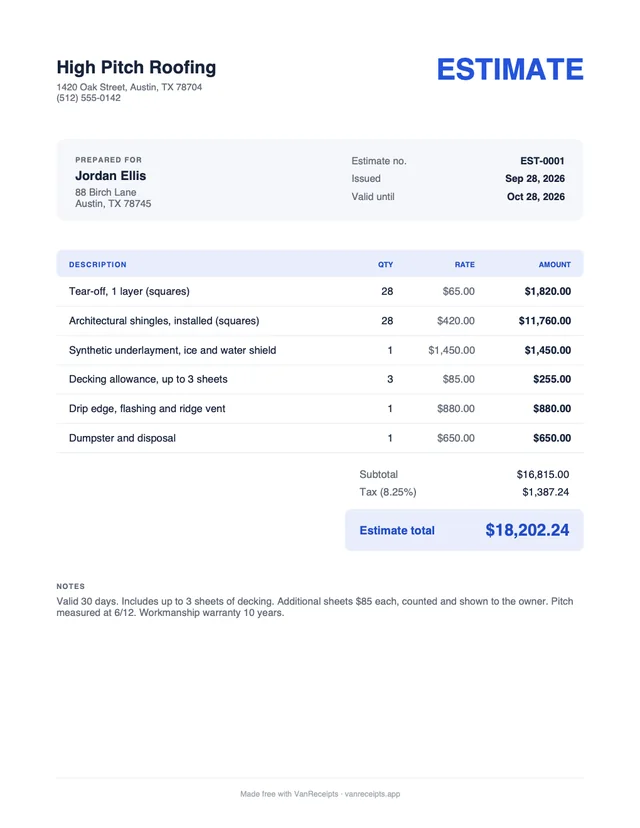Select the Tear-off, 1 layer (squares) row
Viewport: 640px width, 828px height.
click(x=320, y=291)
